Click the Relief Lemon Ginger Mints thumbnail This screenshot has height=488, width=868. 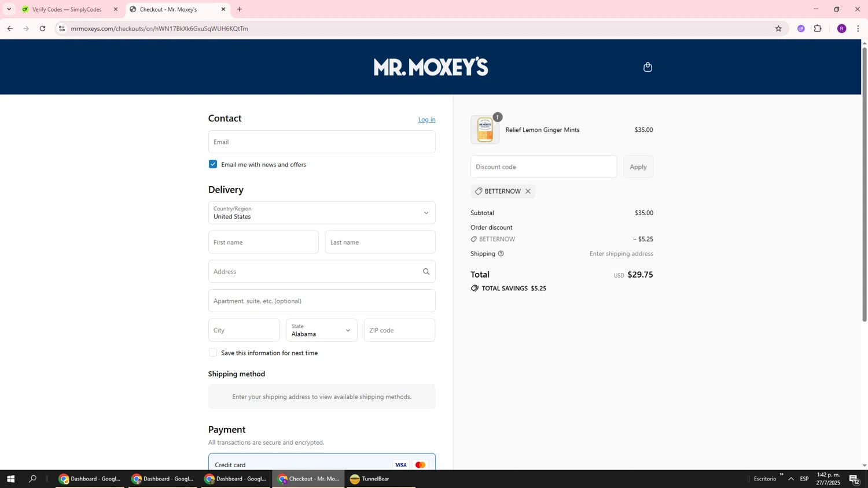(485, 130)
